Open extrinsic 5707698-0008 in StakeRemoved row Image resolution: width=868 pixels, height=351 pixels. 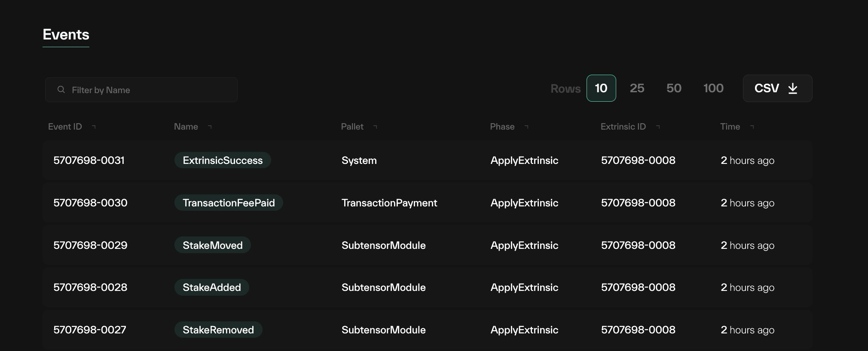click(638, 330)
